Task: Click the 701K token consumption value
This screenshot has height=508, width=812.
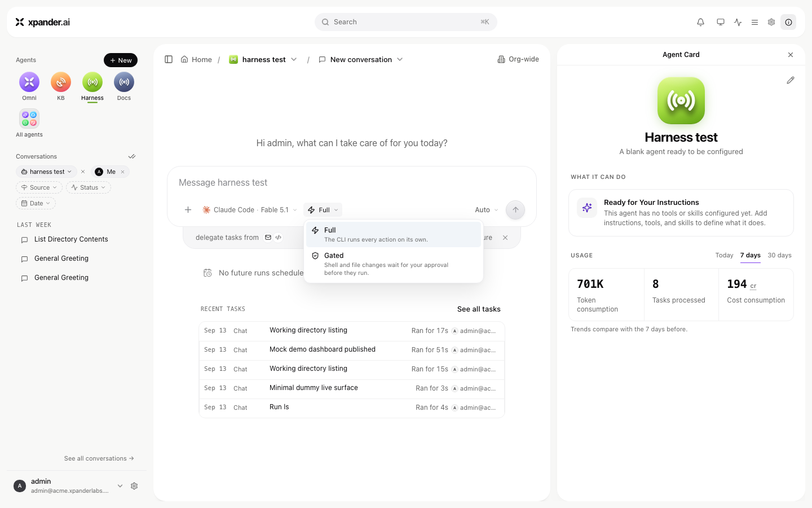Action: point(590,284)
